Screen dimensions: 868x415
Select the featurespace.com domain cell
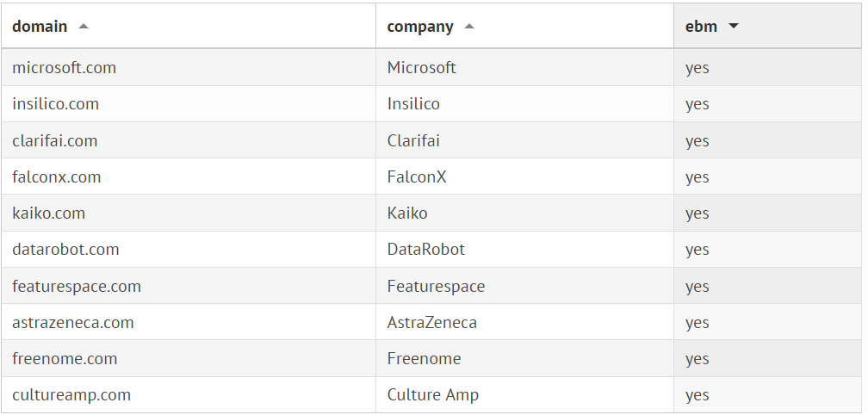(77, 287)
